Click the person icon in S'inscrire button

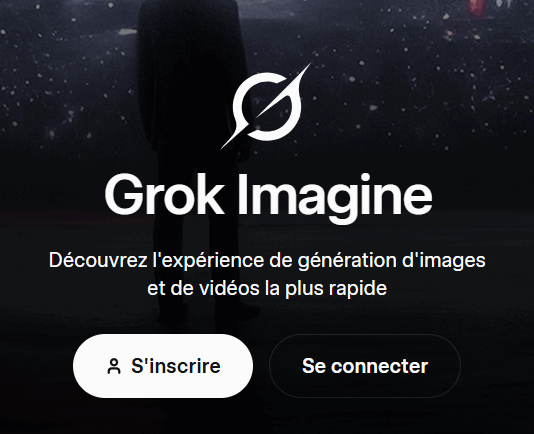pyautogui.click(x=114, y=367)
